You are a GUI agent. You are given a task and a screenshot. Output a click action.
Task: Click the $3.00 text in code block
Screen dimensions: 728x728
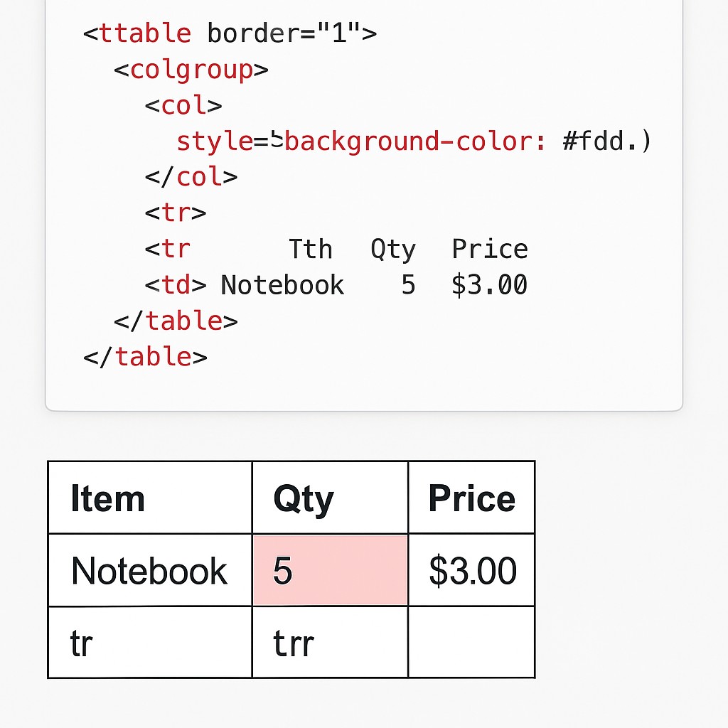click(489, 284)
